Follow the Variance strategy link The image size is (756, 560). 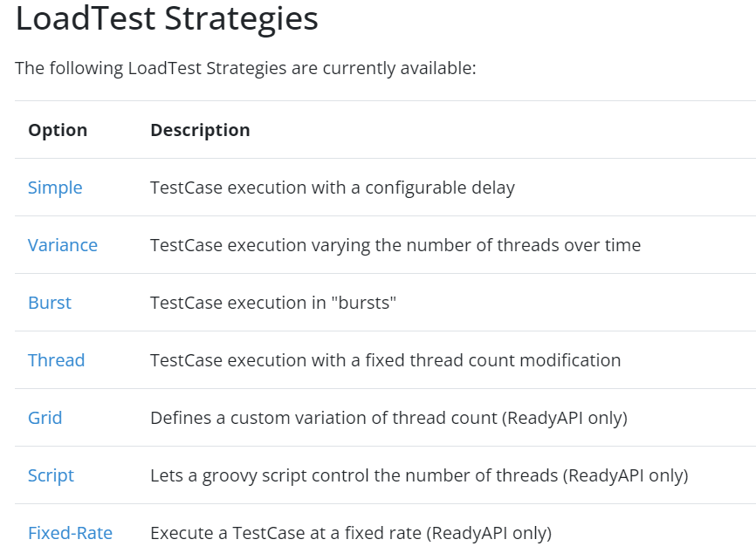[x=63, y=245]
